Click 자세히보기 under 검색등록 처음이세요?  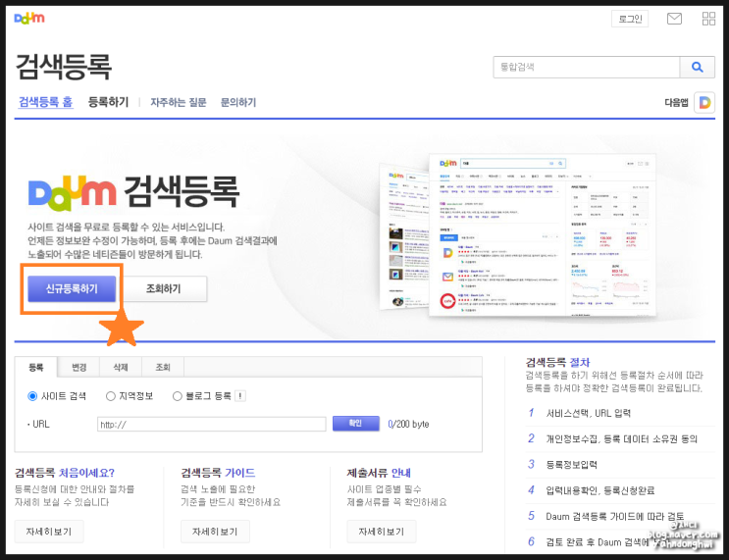tap(49, 532)
